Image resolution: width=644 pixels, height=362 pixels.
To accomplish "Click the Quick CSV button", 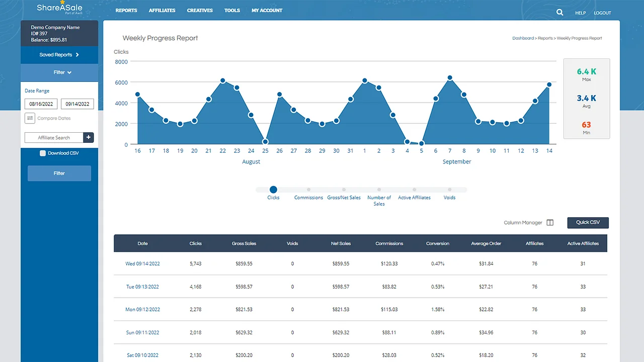I will click(x=588, y=222).
